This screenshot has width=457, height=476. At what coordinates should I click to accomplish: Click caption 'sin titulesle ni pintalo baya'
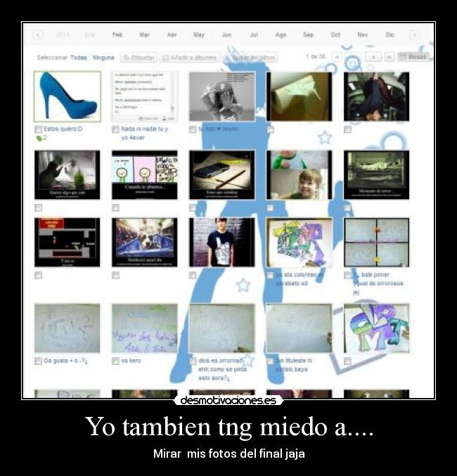294,365
